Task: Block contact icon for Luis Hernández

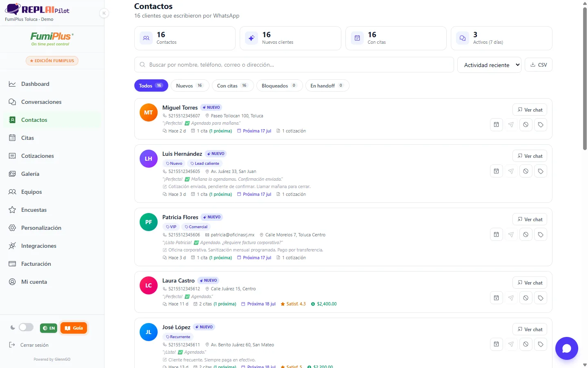Action: 526,171
